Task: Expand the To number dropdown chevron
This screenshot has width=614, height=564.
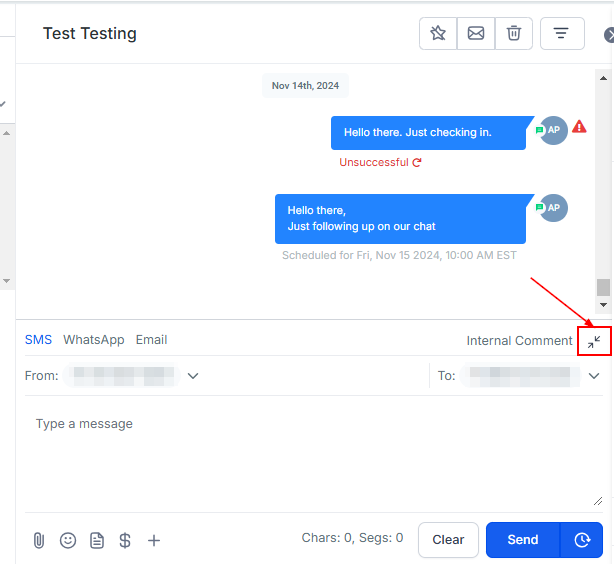Action: click(594, 376)
